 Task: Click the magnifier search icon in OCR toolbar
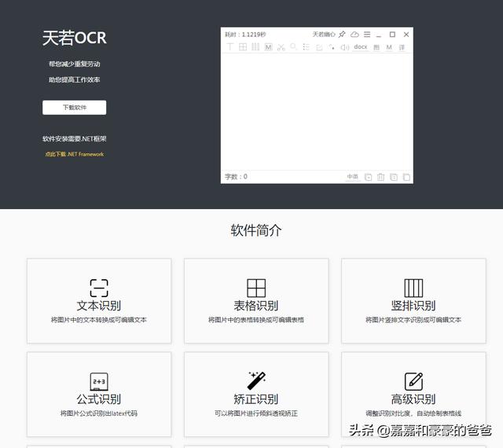(x=293, y=47)
